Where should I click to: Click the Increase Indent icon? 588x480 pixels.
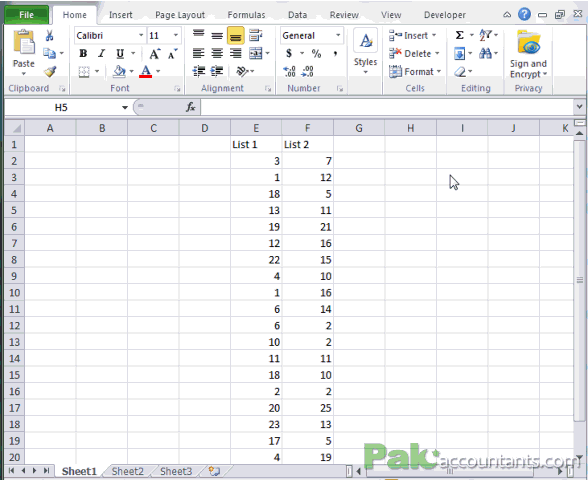217,71
